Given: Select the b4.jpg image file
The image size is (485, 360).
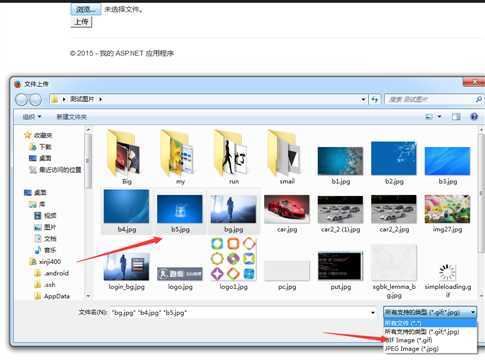Looking at the screenshot, I should tap(127, 211).
